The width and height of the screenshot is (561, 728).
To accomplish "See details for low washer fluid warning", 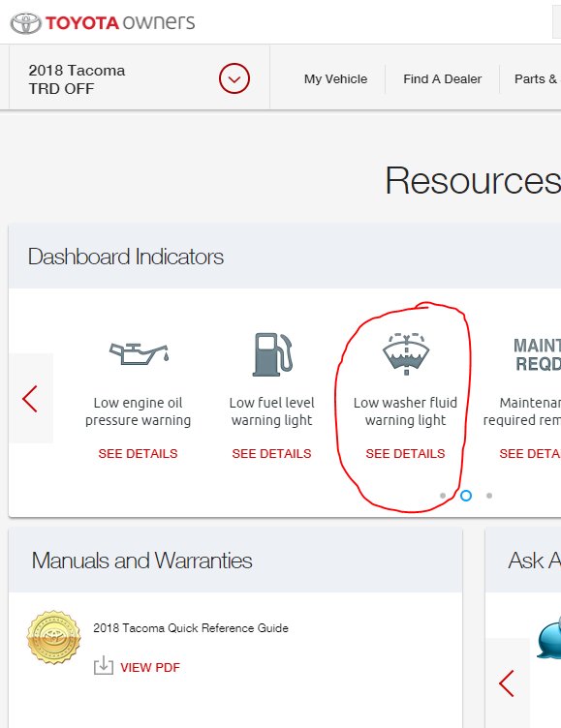I will click(405, 453).
